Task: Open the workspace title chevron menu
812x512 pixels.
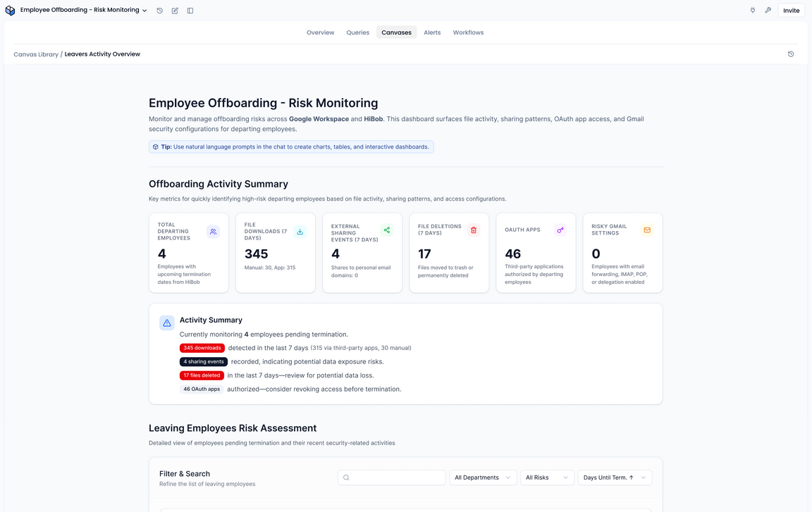Action: pos(144,10)
